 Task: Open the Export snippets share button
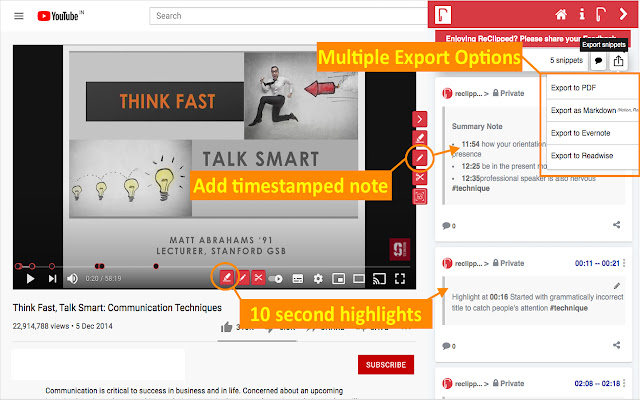pyautogui.click(x=618, y=61)
